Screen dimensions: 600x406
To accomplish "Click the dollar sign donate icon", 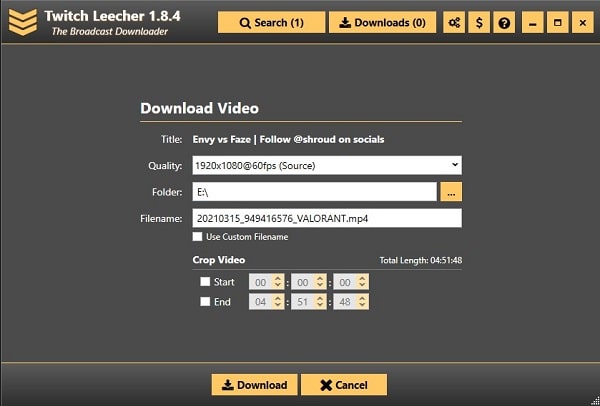I will pos(479,23).
